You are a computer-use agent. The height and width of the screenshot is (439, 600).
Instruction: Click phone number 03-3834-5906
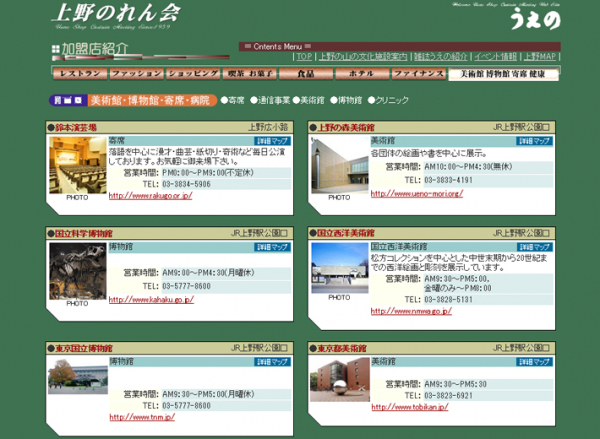pos(186,184)
